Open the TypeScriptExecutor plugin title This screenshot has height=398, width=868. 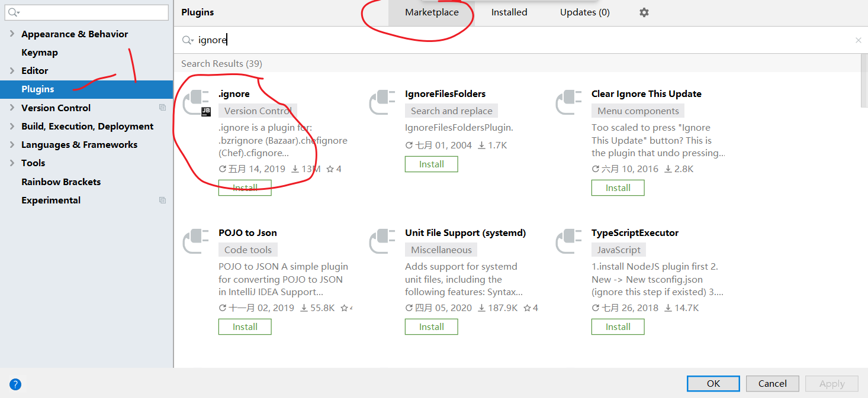pyautogui.click(x=635, y=232)
